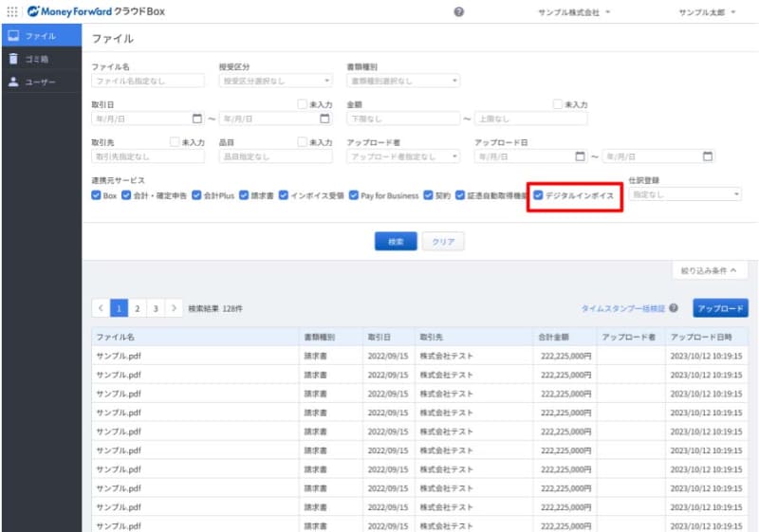This screenshot has height=532, width=759.
Task: Uncheck the 証憑自動取得機能 checkbox
Action: tap(460, 195)
